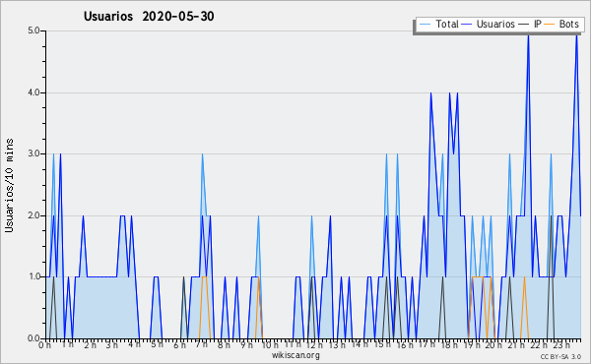Click the '2 h' x-axis label
This screenshot has width=591, height=364.
[x=90, y=345]
